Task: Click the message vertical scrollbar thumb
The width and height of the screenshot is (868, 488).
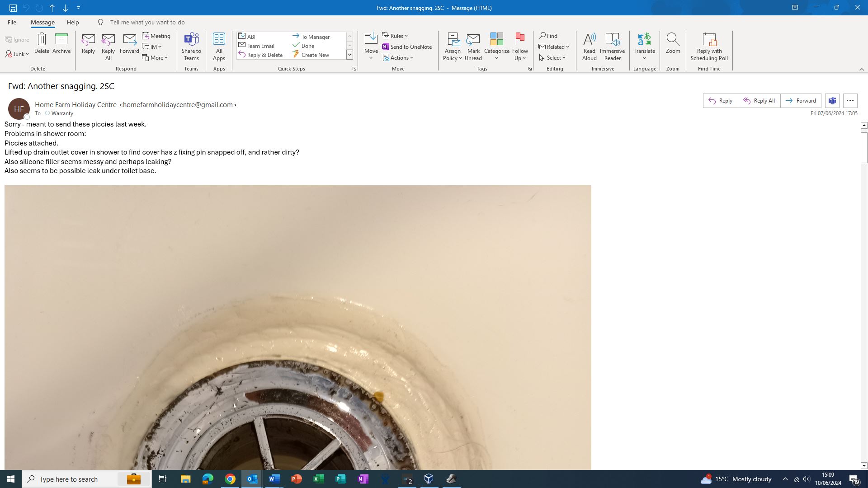Action: (x=863, y=147)
